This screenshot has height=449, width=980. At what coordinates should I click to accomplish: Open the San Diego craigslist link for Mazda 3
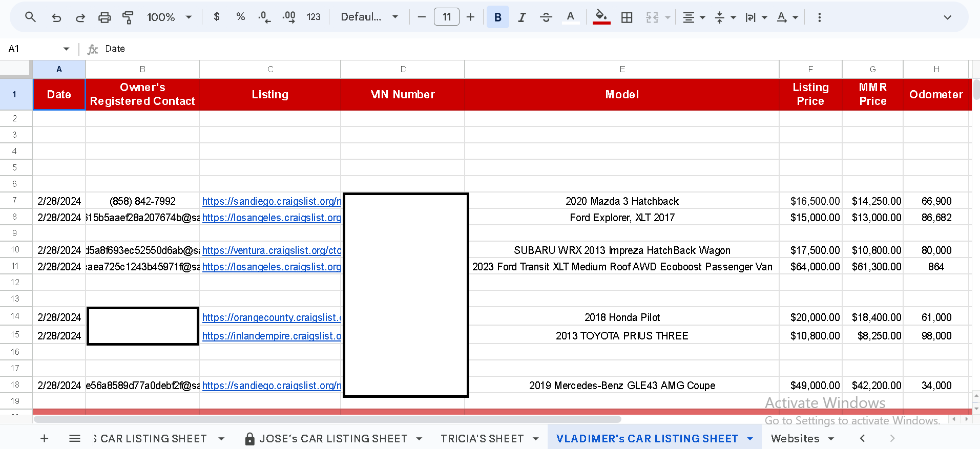[272, 201]
